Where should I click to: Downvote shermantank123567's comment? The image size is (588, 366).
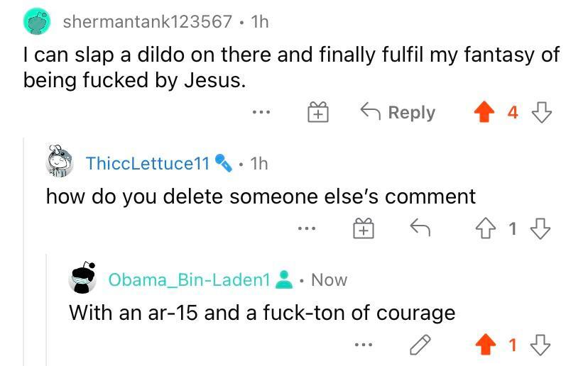tap(541, 112)
